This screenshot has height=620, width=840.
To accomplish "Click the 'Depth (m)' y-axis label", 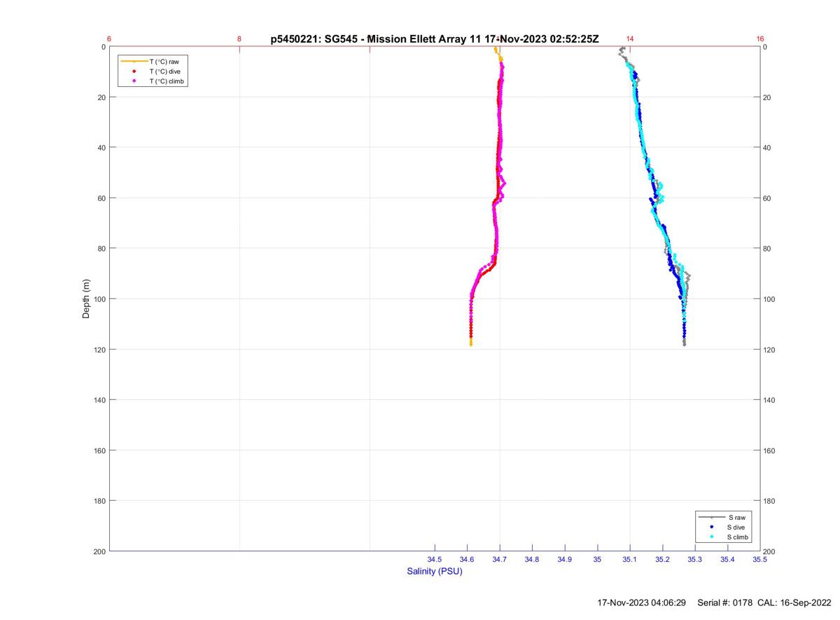I will pyautogui.click(x=87, y=299).
